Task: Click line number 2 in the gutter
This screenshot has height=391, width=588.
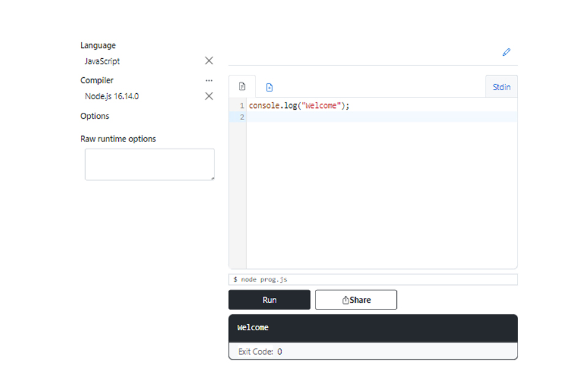Action: (x=242, y=117)
